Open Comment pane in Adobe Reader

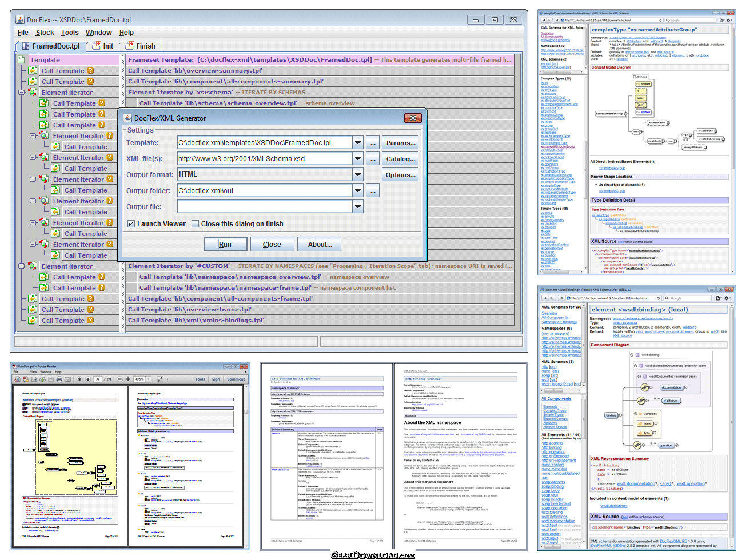236,379
